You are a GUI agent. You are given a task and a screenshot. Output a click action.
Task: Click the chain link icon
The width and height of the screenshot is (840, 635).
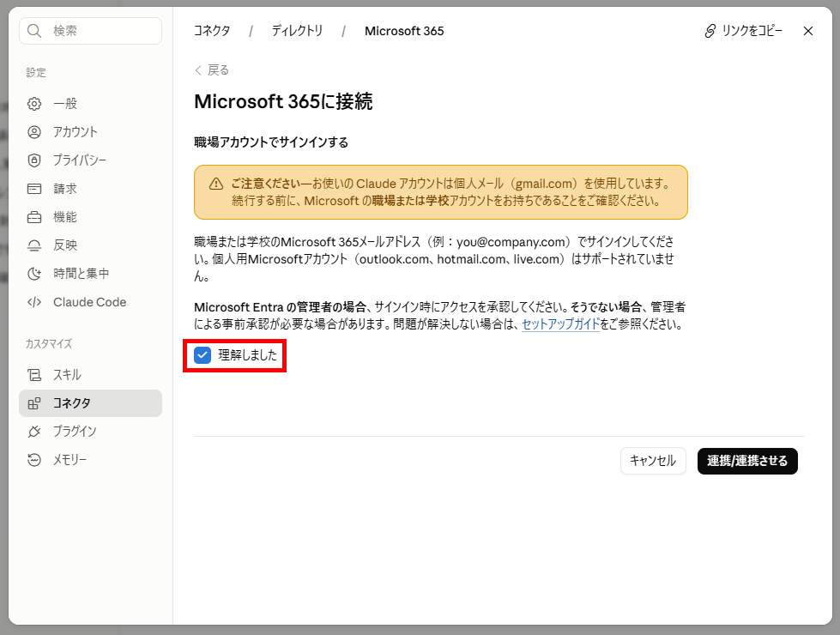(710, 31)
